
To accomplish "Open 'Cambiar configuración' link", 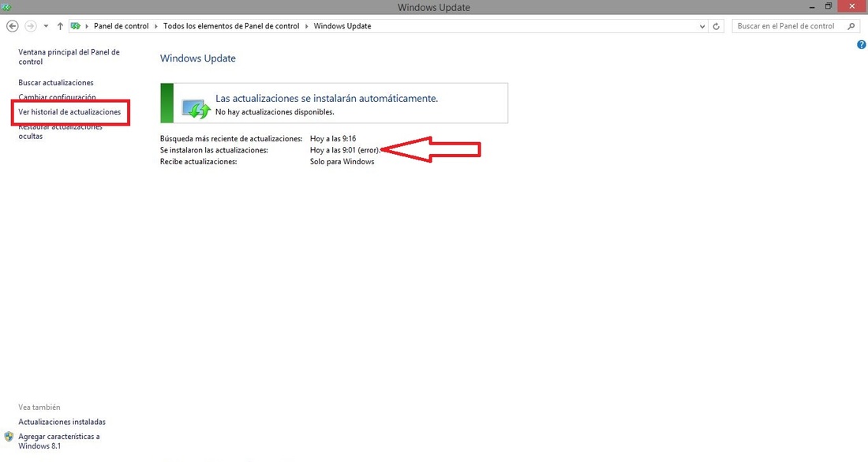I will (57, 97).
